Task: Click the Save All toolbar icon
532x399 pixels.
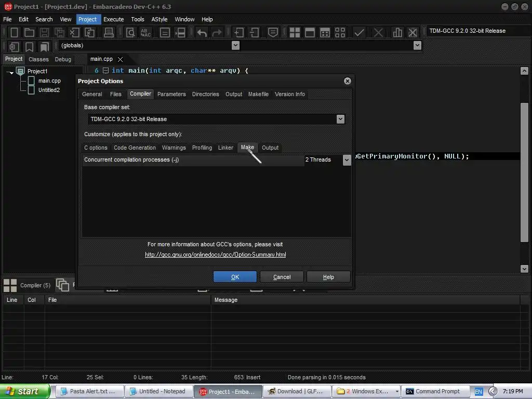Action: 59,33
